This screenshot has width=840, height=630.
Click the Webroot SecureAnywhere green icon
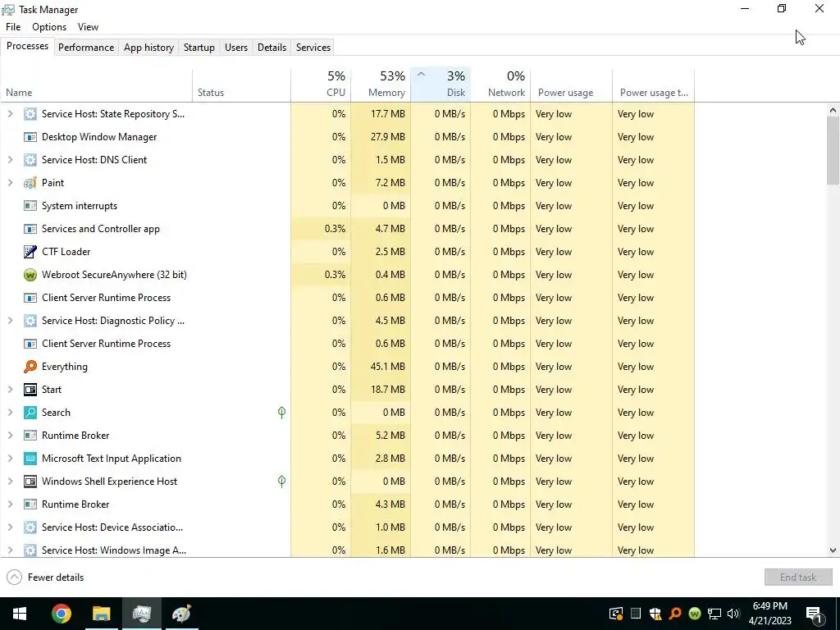[30, 275]
